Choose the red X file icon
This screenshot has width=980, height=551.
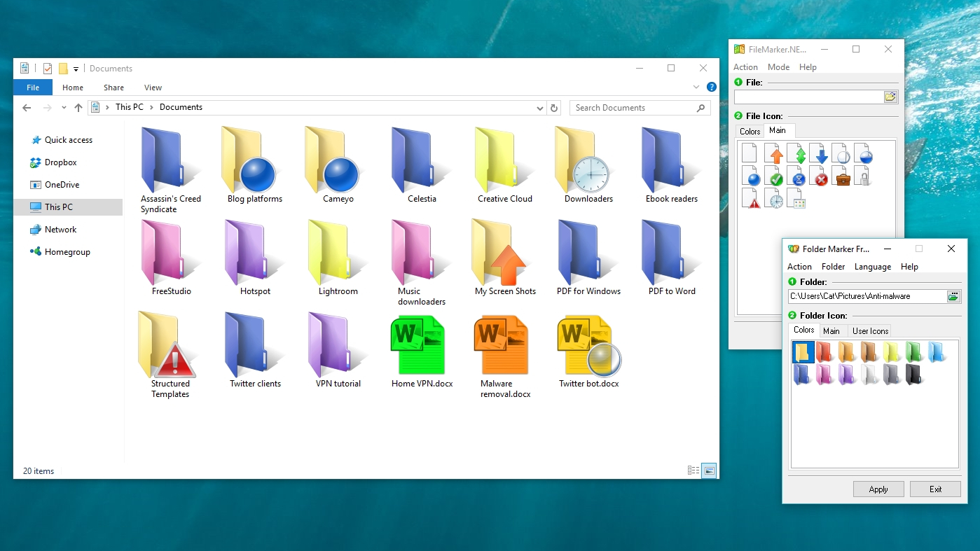(820, 177)
